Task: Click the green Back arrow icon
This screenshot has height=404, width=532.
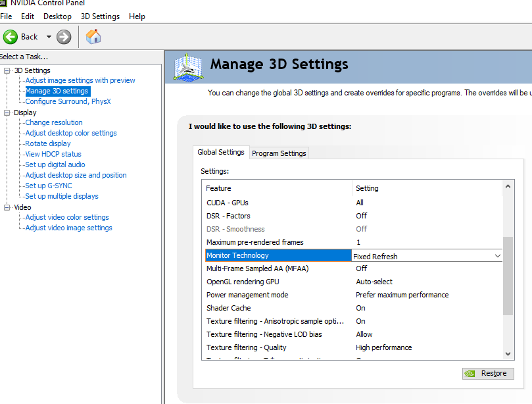Action: 11,37
